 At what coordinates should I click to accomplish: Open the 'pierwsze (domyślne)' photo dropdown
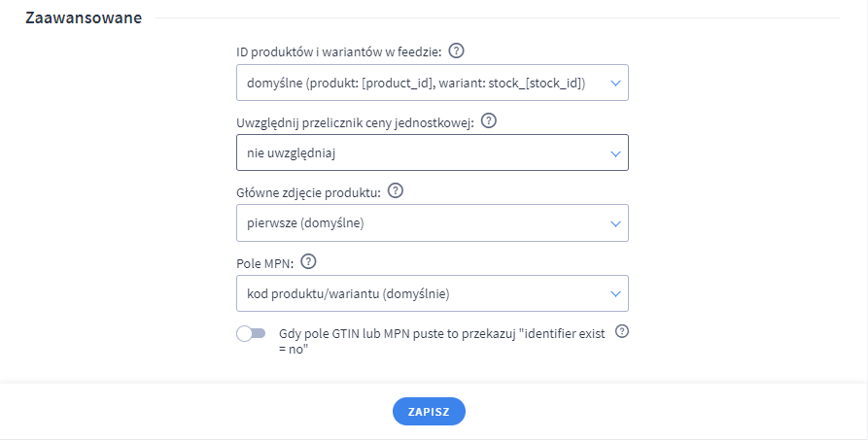click(x=418, y=223)
